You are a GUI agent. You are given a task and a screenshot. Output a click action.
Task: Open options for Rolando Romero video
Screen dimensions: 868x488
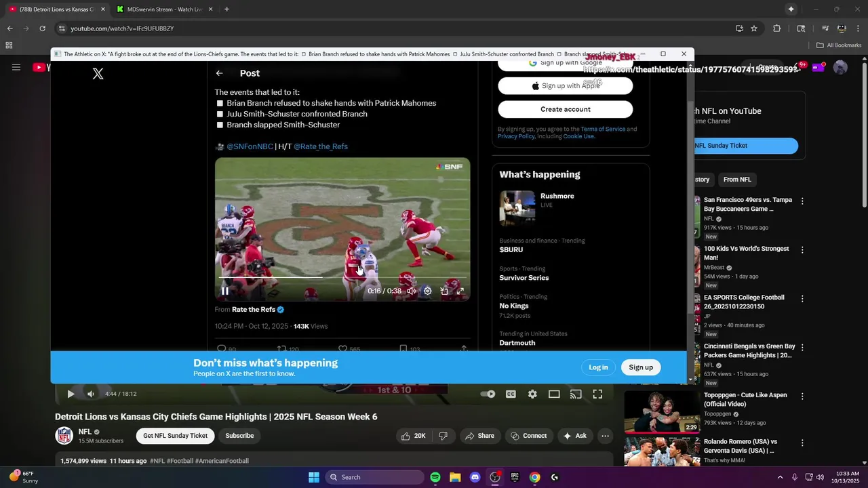tap(802, 445)
